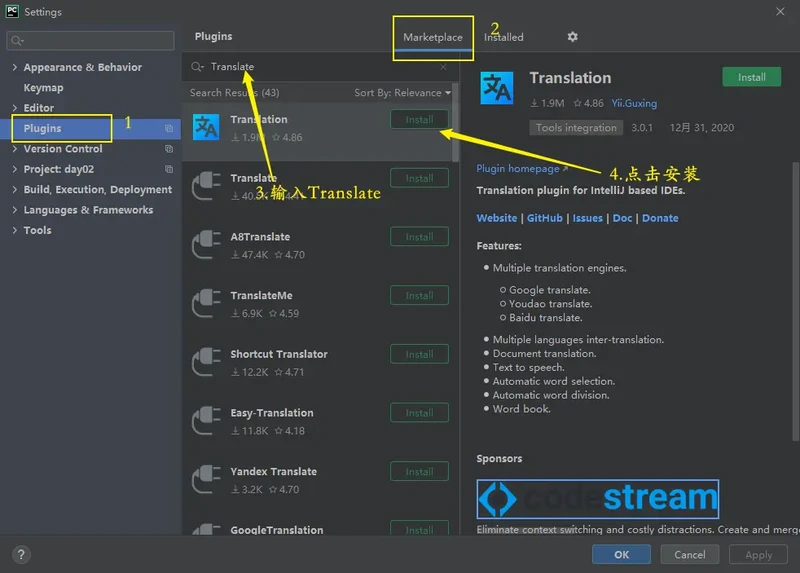Install the TranslateMe plugin
The height and width of the screenshot is (573, 800).
419,296
